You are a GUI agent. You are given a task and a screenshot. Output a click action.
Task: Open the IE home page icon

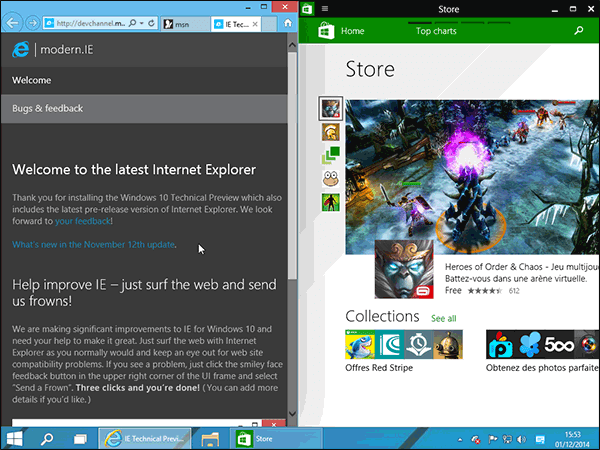(288, 23)
